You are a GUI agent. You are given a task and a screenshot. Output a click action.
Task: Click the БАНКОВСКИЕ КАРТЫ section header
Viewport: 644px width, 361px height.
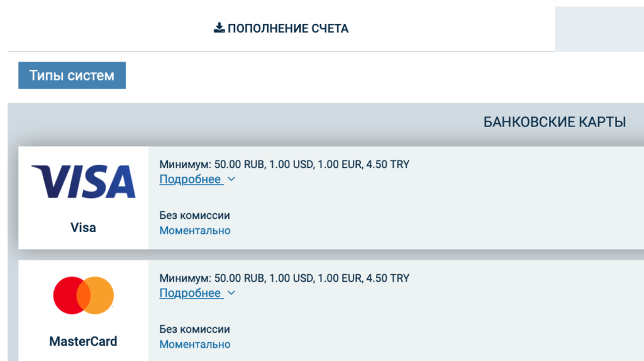(554, 122)
